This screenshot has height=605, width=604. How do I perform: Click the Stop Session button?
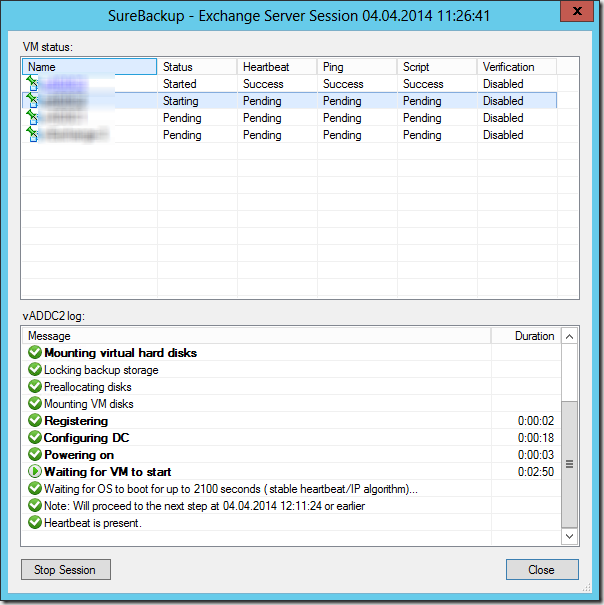66,570
